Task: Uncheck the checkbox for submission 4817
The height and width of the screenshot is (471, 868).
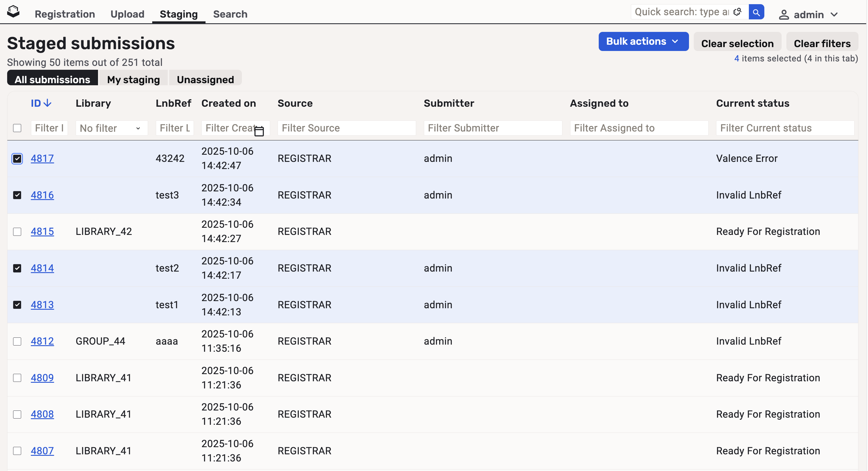Action: click(x=17, y=159)
